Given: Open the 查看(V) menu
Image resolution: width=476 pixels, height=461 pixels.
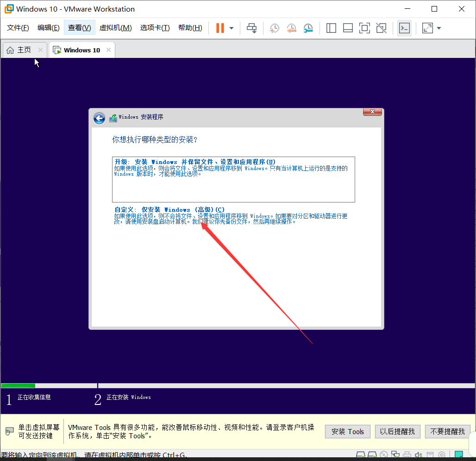Looking at the screenshot, I should coord(80,28).
